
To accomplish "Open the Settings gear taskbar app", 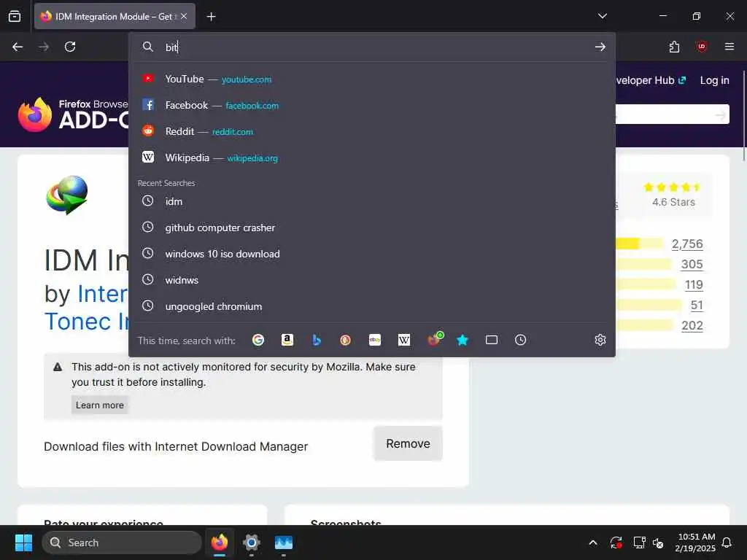I will pos(252,542).
